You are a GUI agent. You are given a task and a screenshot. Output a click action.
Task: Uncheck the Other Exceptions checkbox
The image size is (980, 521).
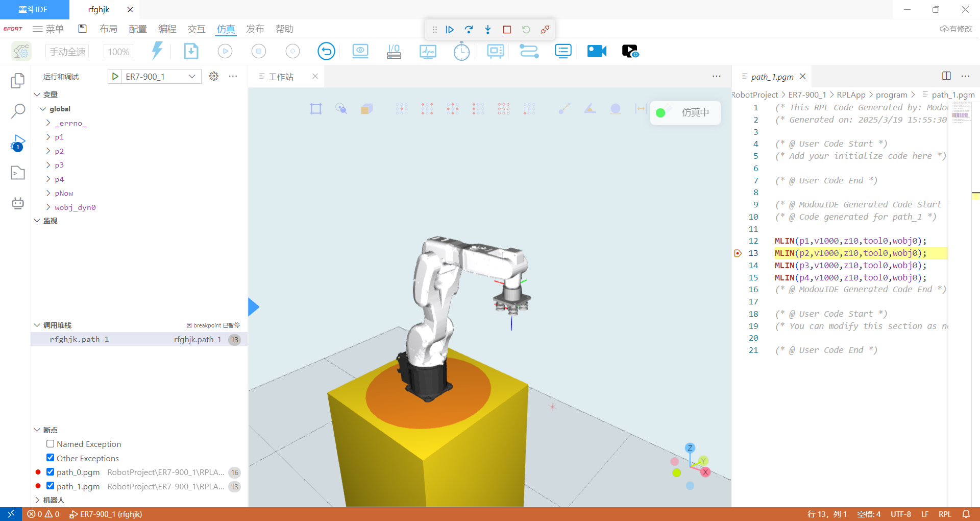(50, 458)
